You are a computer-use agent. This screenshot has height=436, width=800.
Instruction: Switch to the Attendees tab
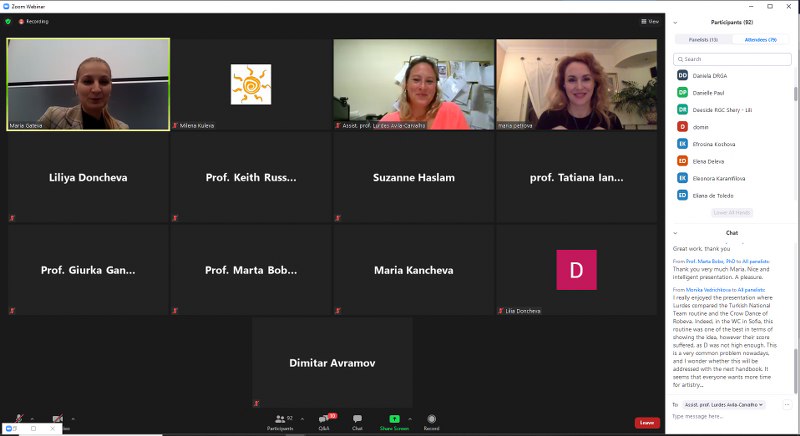tap(761, 39)
